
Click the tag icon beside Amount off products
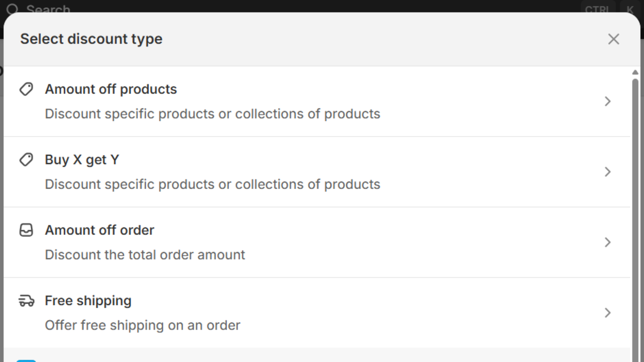tap(26, 89)
